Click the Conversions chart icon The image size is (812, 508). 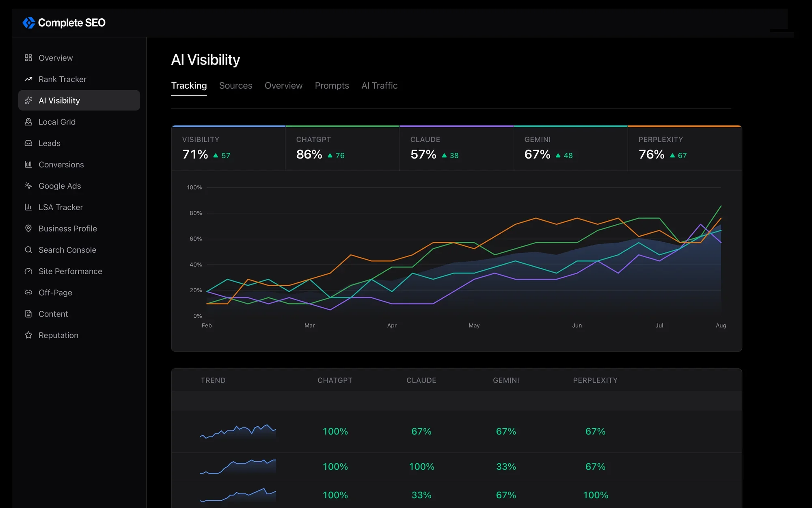tap(28, 165)
